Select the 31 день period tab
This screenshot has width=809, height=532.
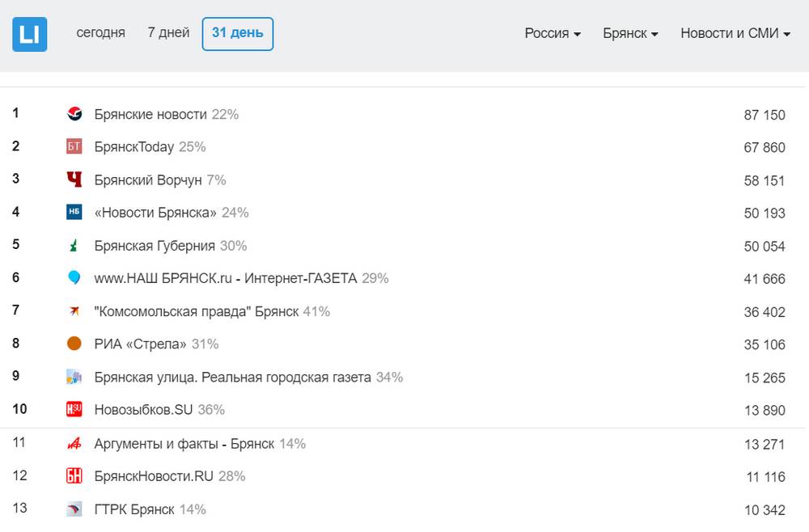pos(238,34)
